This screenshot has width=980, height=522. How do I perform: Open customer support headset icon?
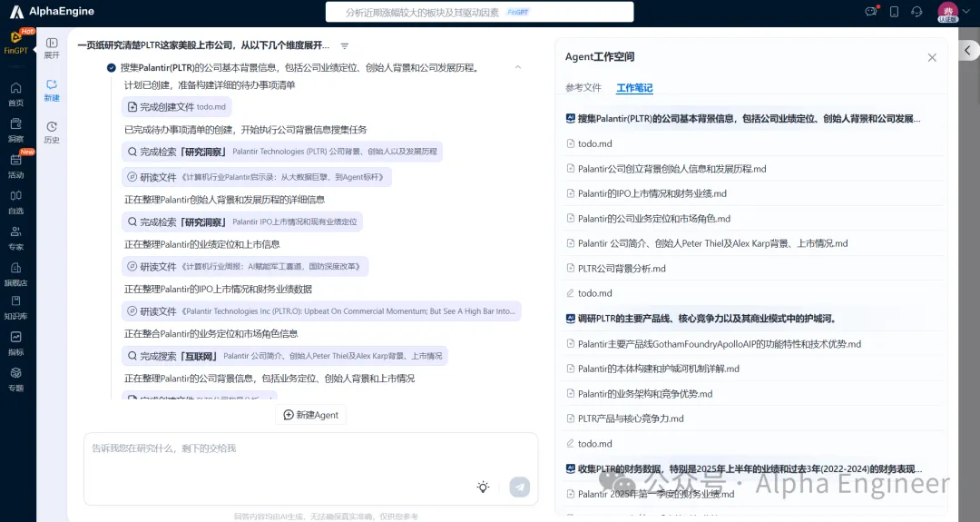point(916,12)
